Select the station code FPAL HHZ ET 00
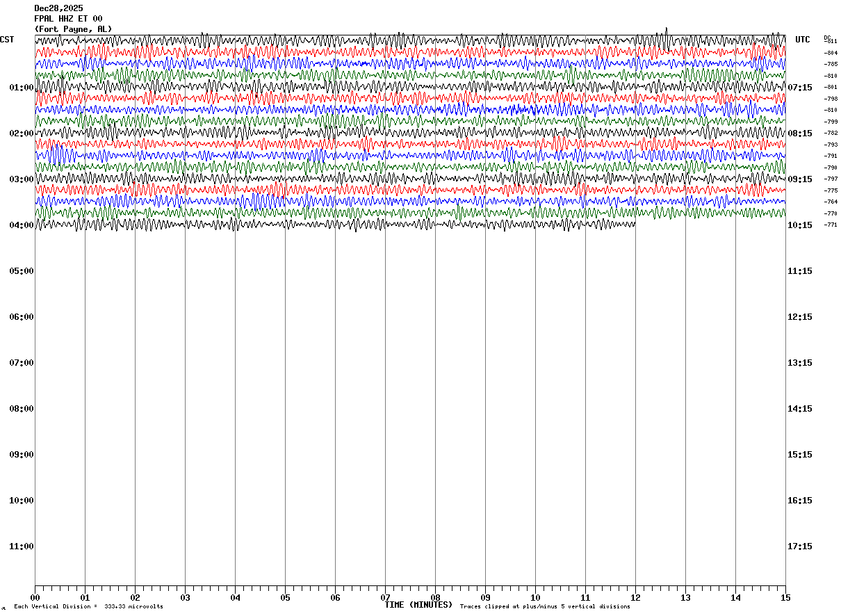Image resolution: width=841 pixels, height=616 pixels. click(x=68, y=19)
